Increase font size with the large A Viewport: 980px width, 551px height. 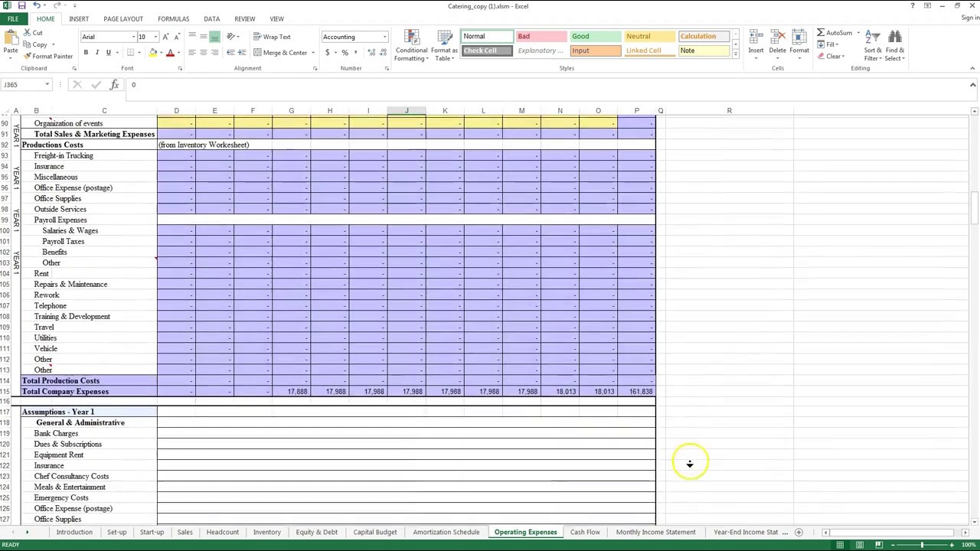click(166, 37)
